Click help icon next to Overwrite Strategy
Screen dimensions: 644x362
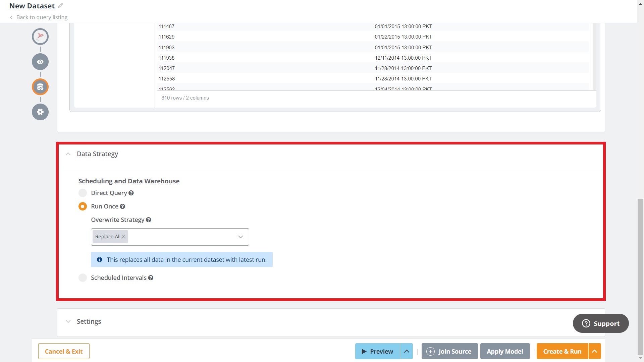[x=149, y=220]
